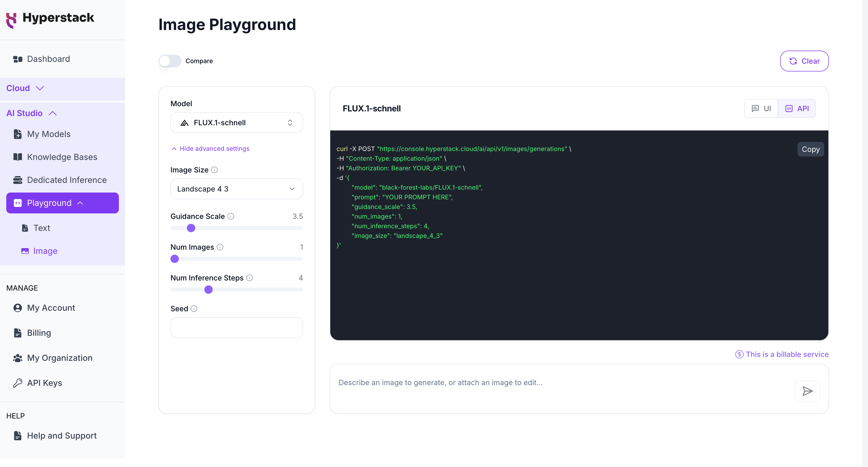
Task: Click the My Account user icon
Action: [x=17, y=308]
